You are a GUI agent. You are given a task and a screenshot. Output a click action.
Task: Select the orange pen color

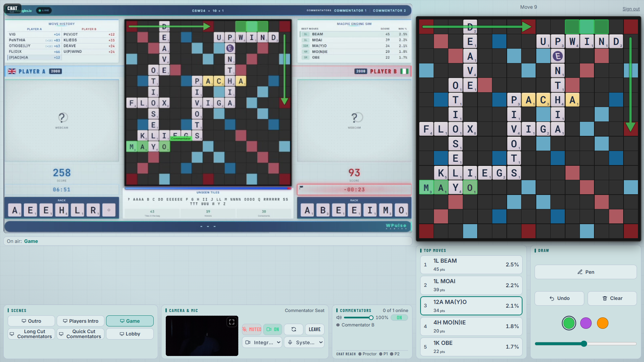[x=603, y=323]
